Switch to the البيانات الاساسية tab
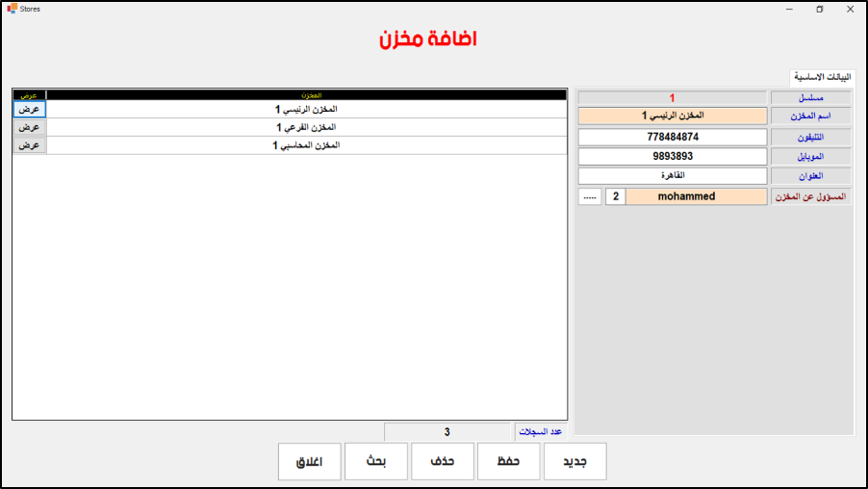Viewport: 868px width, 489px height. pyautogui.click(x=821, y=77)
